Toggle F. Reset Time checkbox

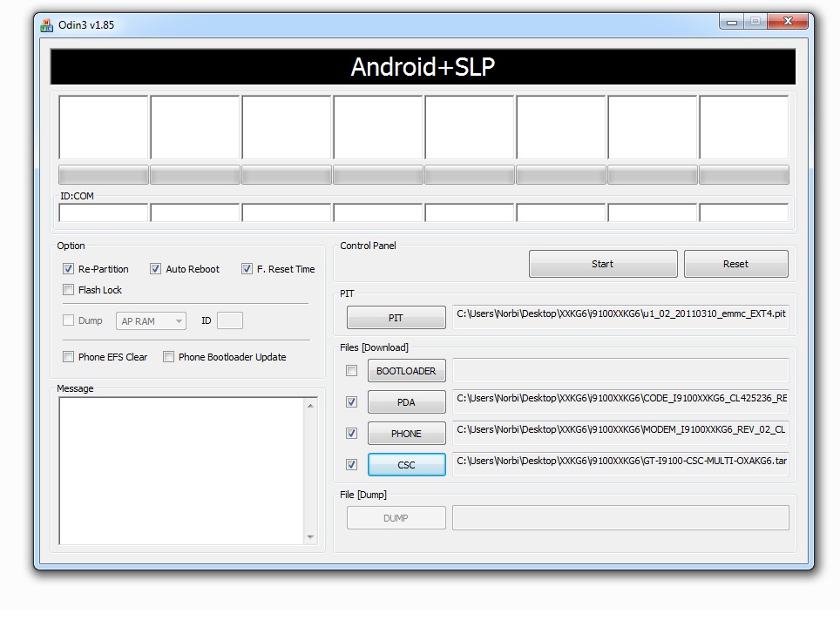point(247,269)
